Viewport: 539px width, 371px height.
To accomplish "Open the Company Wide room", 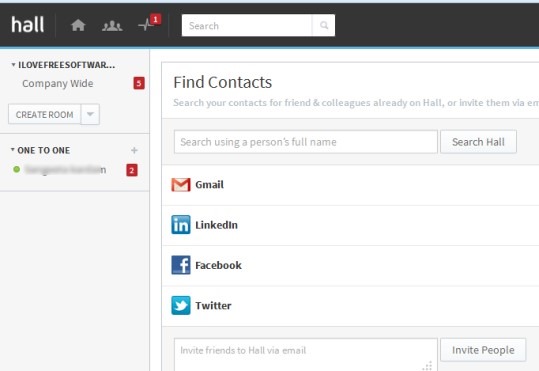I will point(57,84).
